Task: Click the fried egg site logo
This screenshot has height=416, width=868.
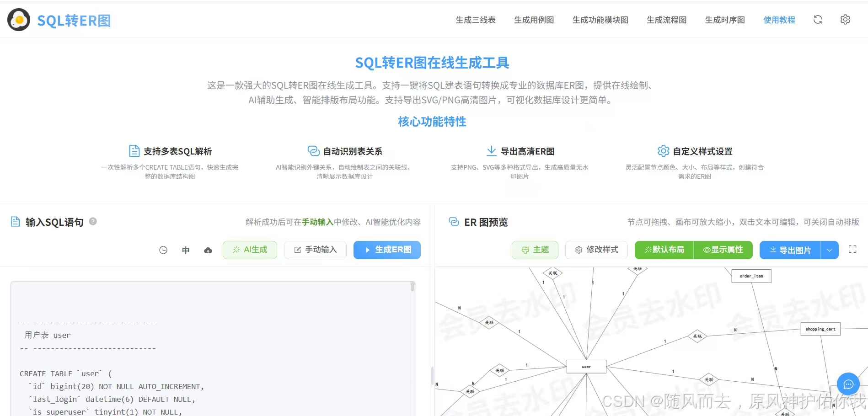Action: click(x=19, y=20)
